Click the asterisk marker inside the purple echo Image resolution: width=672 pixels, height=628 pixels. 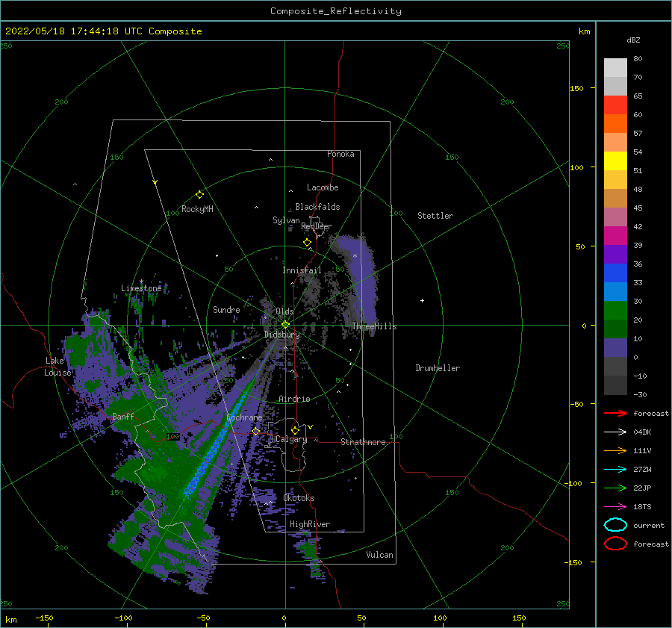[355, 256]
